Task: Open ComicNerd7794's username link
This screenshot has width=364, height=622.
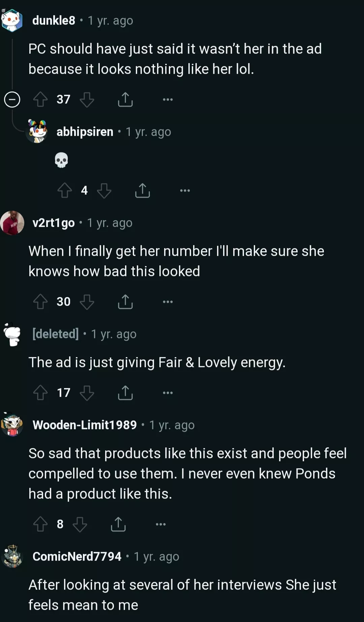Action: [77, 556]
